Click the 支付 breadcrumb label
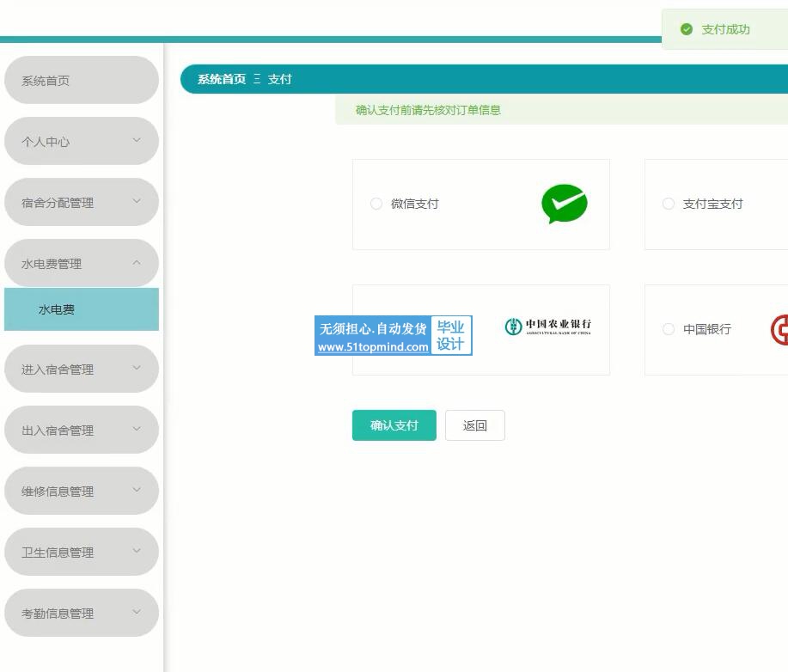The height and width of the screenshot is (672, 788). pyautogui.click(x=280, y=79)
